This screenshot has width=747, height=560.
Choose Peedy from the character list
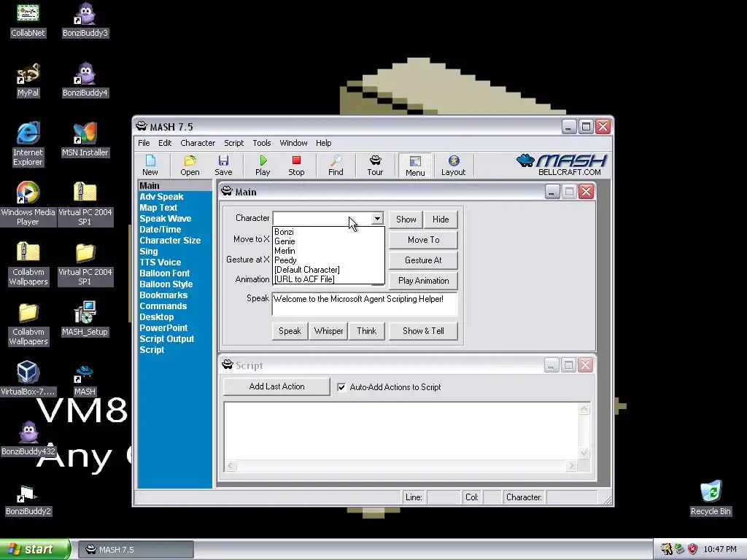(x=328, y=260)
